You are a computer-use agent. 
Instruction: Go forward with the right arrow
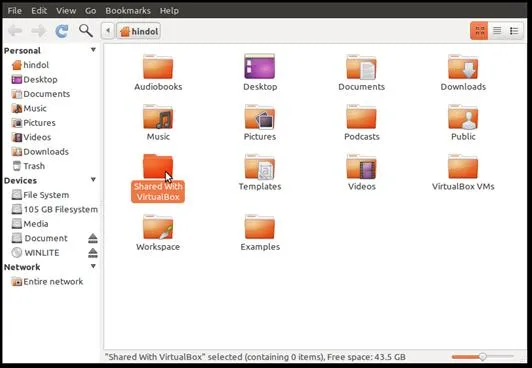coord(38,31)
